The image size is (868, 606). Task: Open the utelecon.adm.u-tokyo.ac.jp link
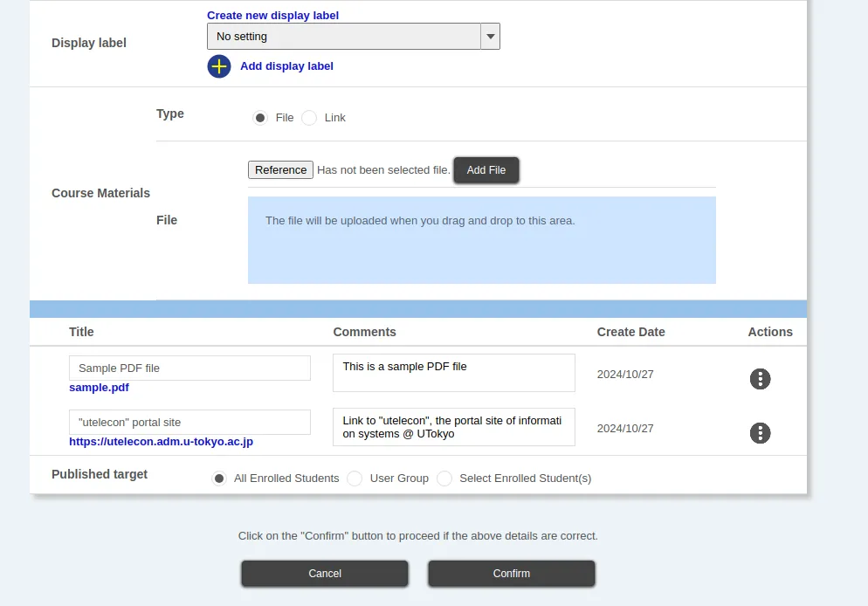tap(161, 442)
